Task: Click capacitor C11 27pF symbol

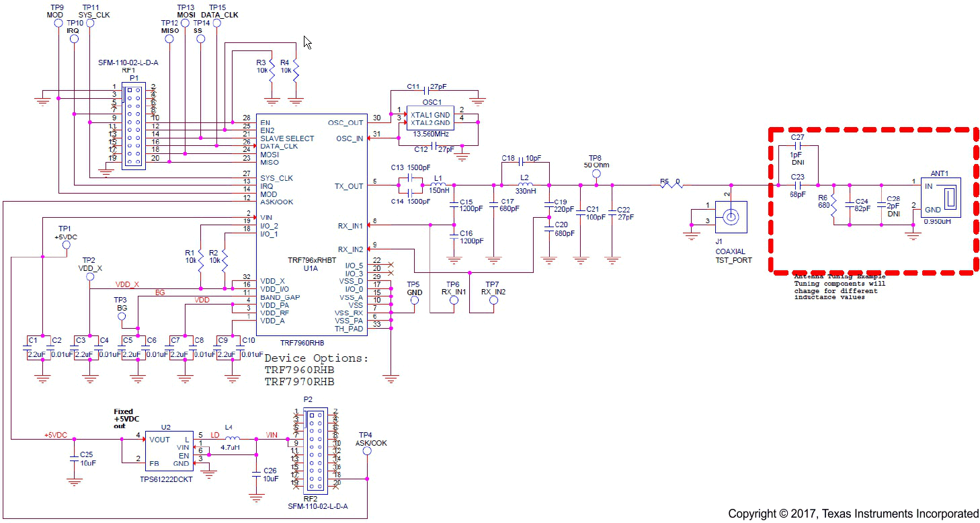Action: pyautogui.click(x=425, y=92)
